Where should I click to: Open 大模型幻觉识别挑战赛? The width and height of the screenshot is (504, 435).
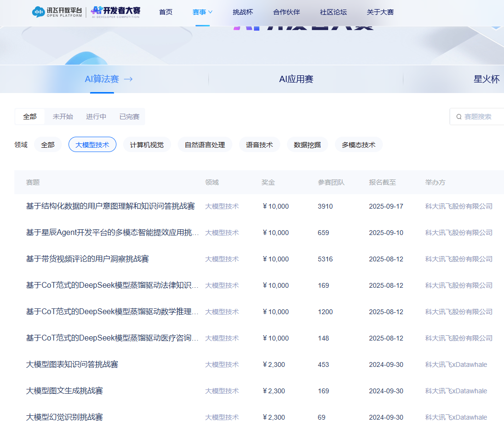tap(64, 417)
